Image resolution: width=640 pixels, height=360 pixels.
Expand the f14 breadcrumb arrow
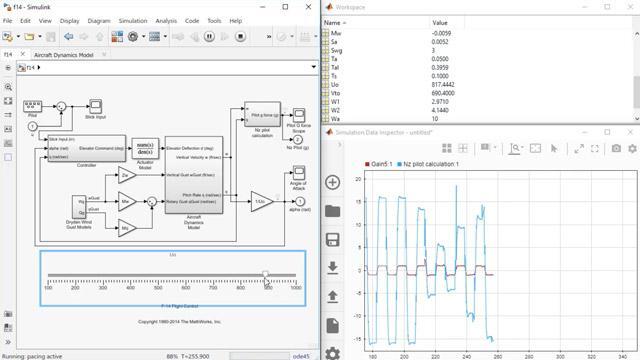39,68
